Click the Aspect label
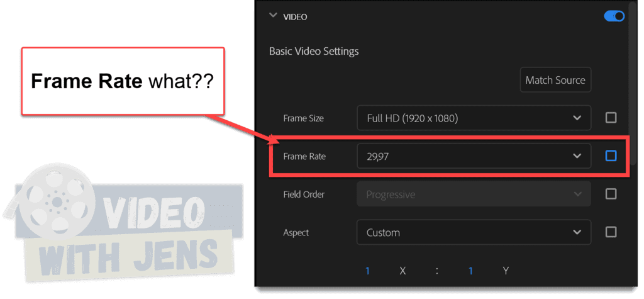The height and width of the screenshot is (299, 644). point(296,233)
